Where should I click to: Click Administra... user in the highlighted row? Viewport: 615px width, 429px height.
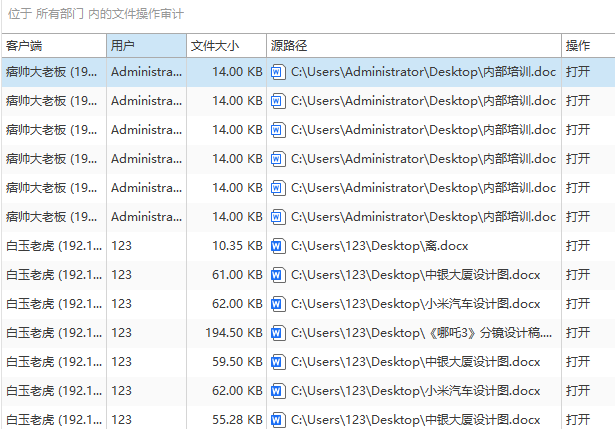click(146, 73)
